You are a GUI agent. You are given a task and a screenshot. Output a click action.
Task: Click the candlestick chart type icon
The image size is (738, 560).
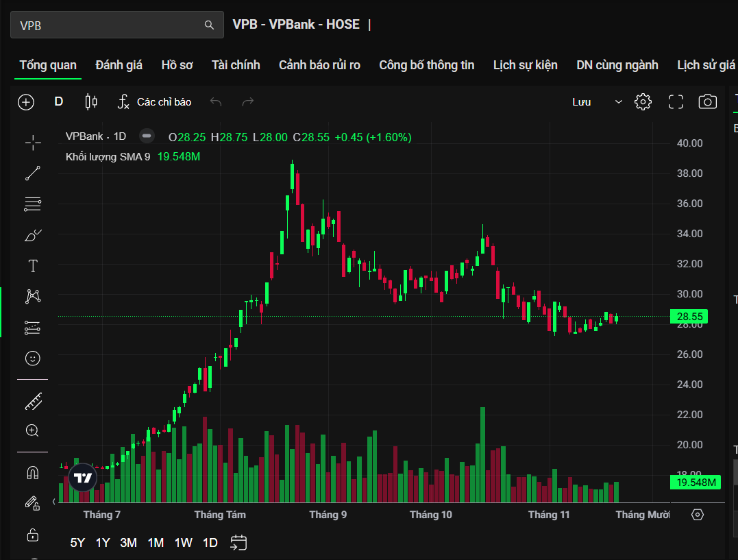[90, 102]
